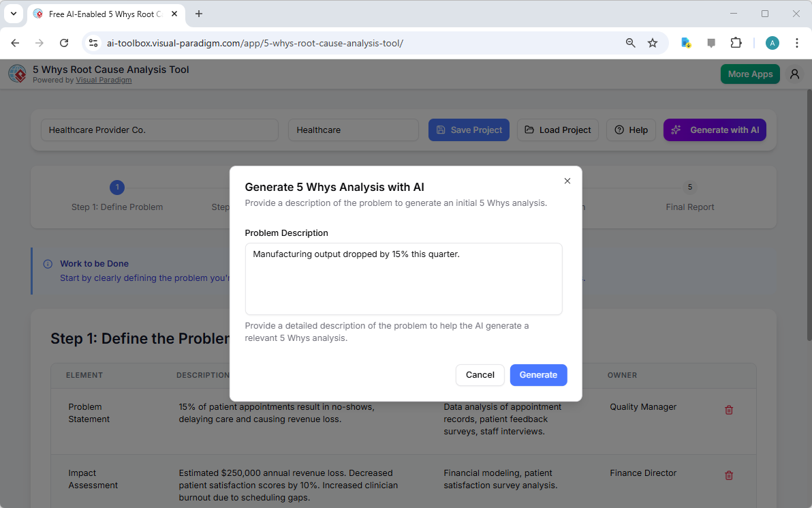Open the tab list dropdown arrow at top left
The width and height of the screenshot is (812, 508).
[13, 14]
